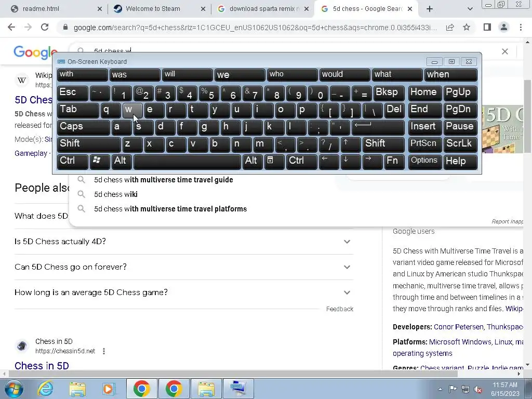Click the up arrow key on keyboard
Viewport: 532px width, 399px height.
pyautogui.click(x=351, y=144)
